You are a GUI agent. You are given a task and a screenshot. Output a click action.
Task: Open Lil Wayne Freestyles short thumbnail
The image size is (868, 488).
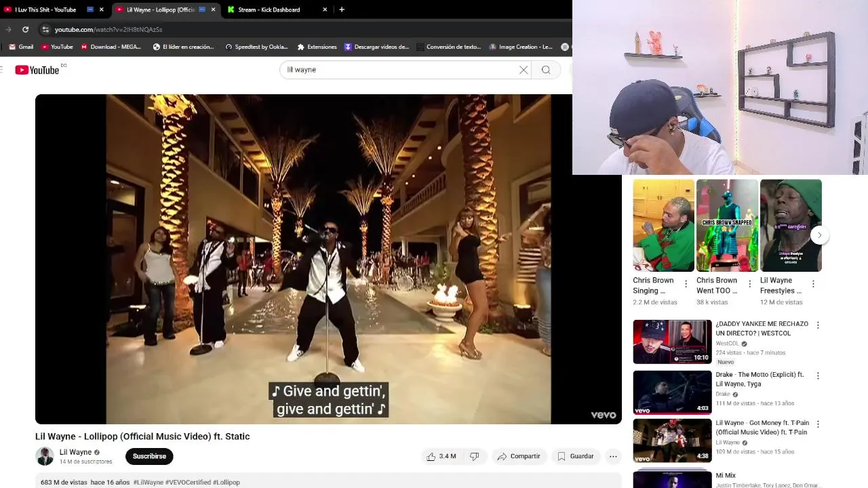coord(791,225)
